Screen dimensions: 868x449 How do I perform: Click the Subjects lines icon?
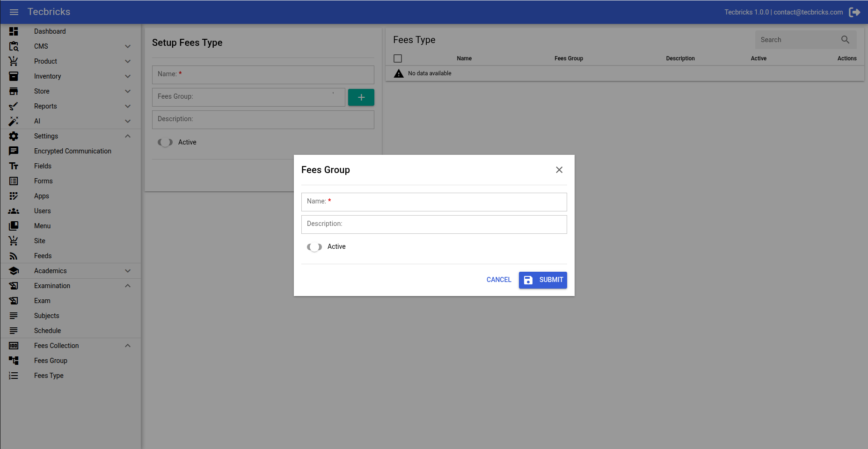14,316
